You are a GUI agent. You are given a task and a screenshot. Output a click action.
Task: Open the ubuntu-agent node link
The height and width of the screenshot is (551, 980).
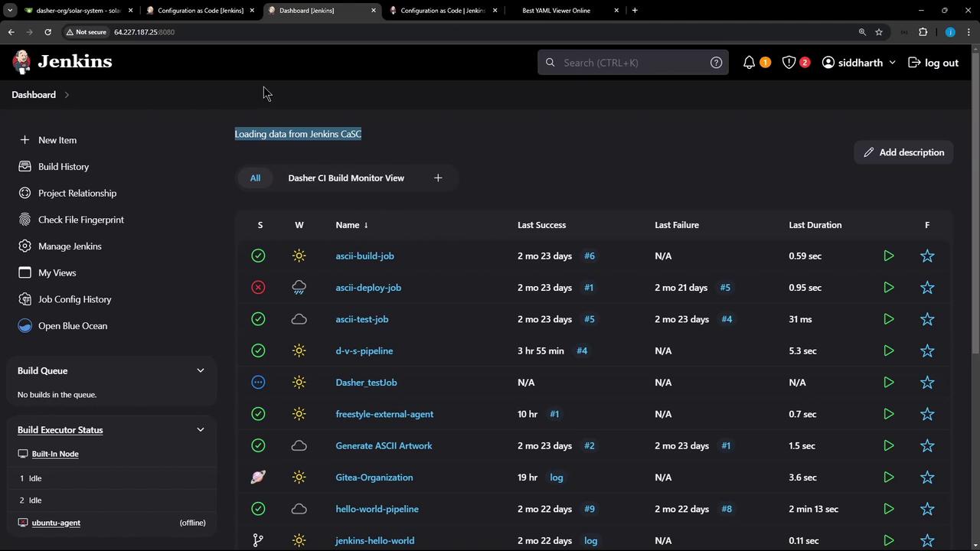tap(56, 523)
